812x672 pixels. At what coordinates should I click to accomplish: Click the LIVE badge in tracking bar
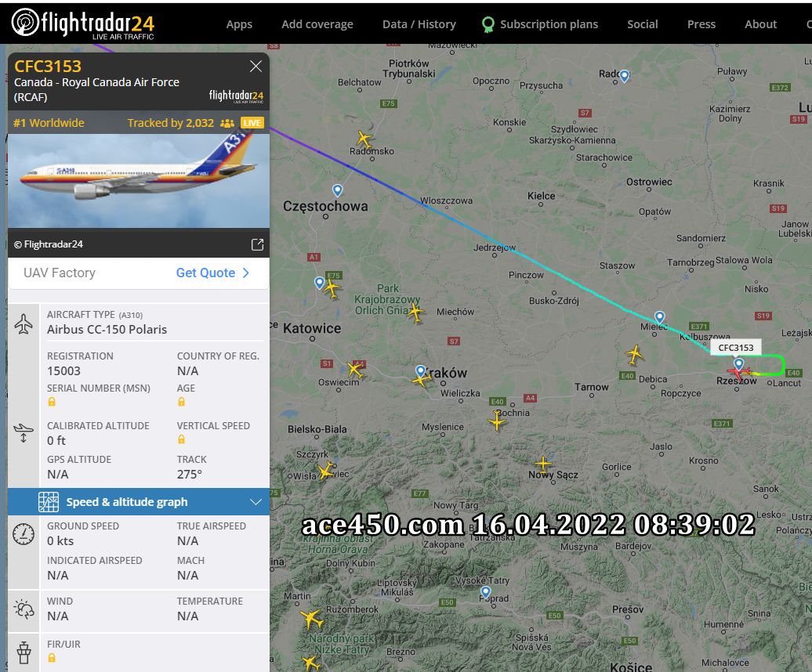click(252, 123)
